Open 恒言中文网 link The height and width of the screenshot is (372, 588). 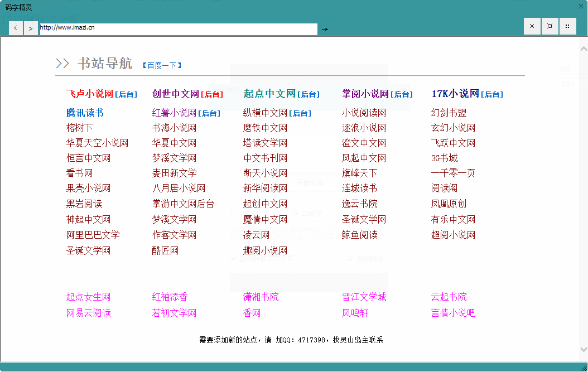89,158
